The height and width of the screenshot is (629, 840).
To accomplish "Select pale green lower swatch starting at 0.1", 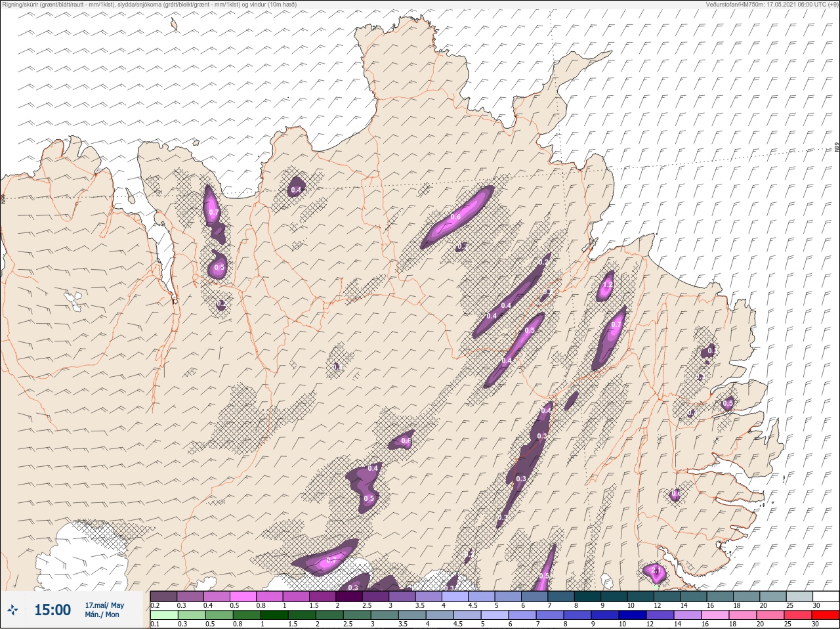I will pos(163,615).
